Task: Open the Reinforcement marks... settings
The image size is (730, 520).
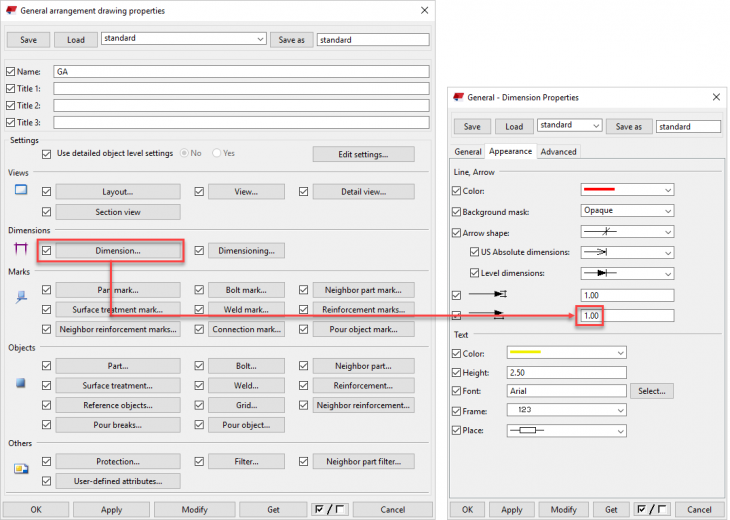Action: [363, 310]
